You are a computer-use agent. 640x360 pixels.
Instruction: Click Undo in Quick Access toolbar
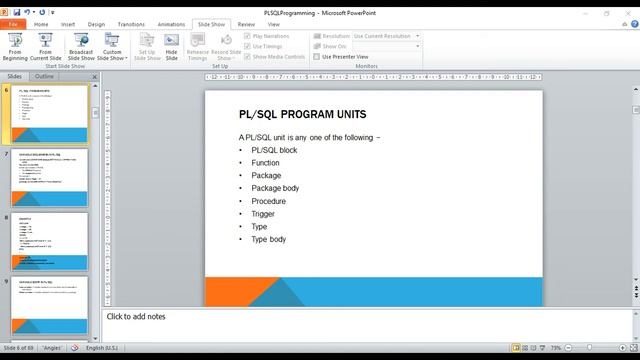click(x=27, y=13)
